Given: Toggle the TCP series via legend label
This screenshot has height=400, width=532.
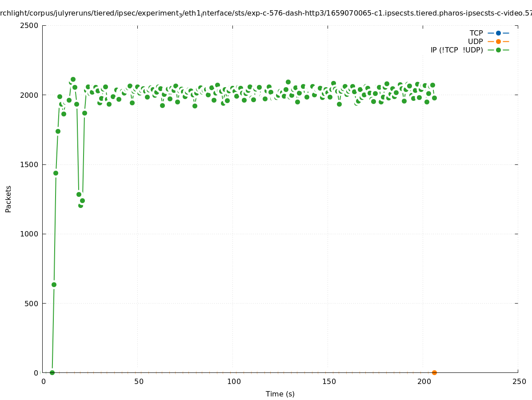Looking at the screenshot, I should [x=476, y=33].
